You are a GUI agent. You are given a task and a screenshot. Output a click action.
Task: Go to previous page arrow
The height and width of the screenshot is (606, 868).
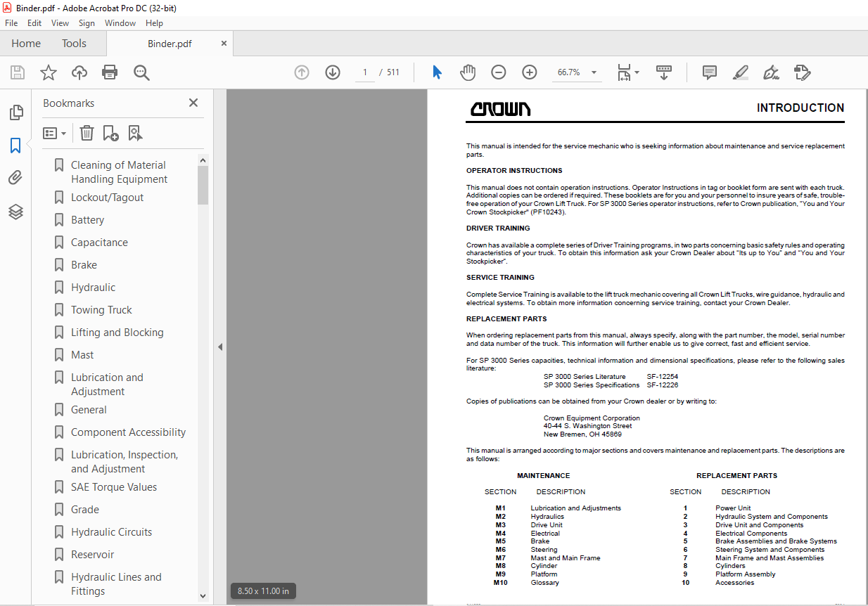302,72
